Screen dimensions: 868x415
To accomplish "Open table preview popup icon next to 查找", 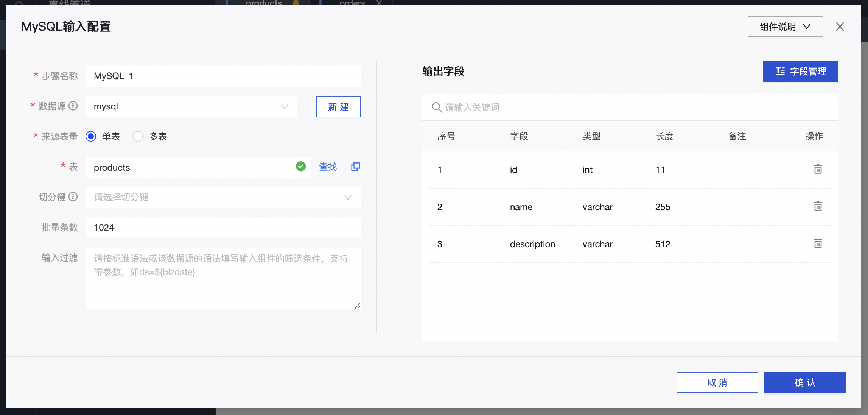I will [x=355, y=167].
